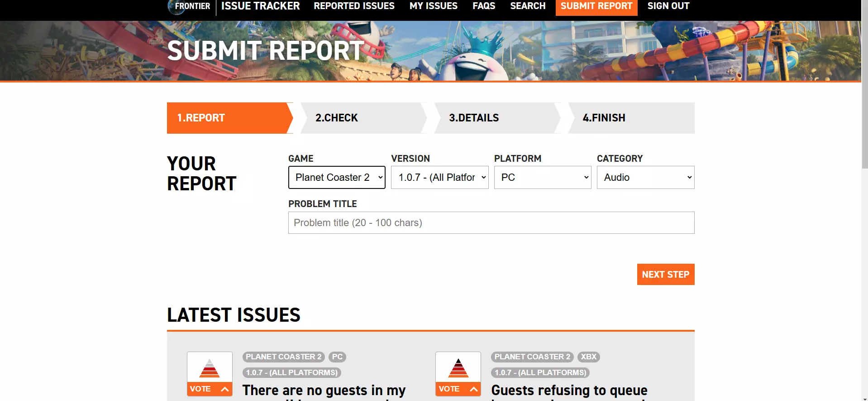Click the Frontier logo

189,6
